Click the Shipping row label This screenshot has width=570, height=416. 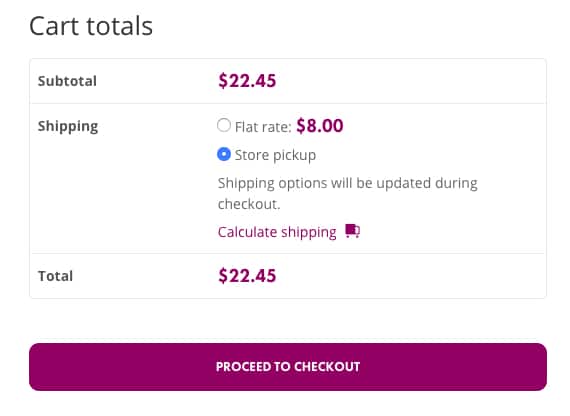[x=68, y=127]
